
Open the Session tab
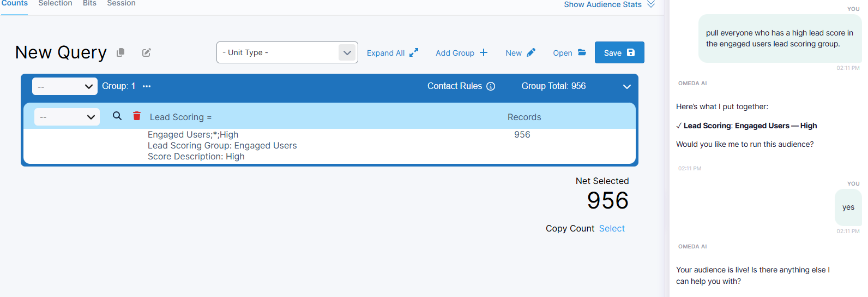[x=121, y=3]
